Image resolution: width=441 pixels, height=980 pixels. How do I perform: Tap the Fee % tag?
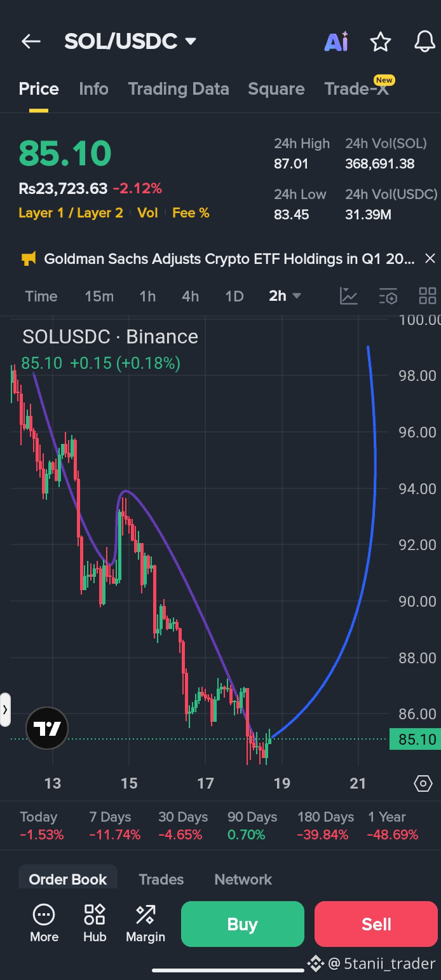[191, 213]
